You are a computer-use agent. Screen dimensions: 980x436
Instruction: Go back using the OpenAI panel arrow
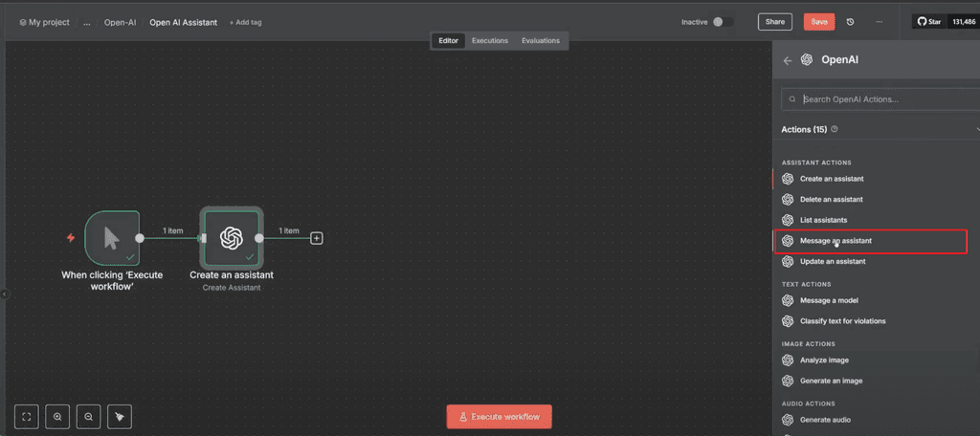(788, 60)
